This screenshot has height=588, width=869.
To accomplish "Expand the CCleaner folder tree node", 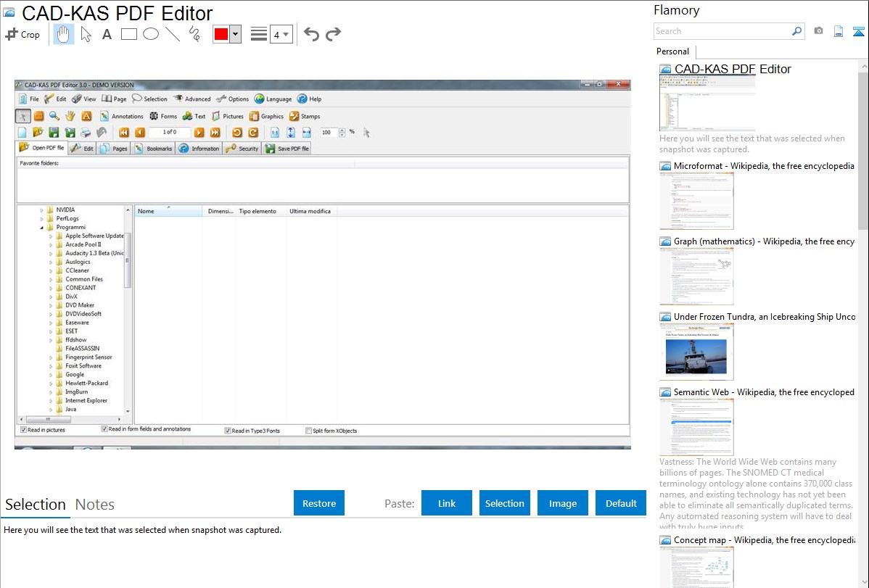I will tap(51, 271).
